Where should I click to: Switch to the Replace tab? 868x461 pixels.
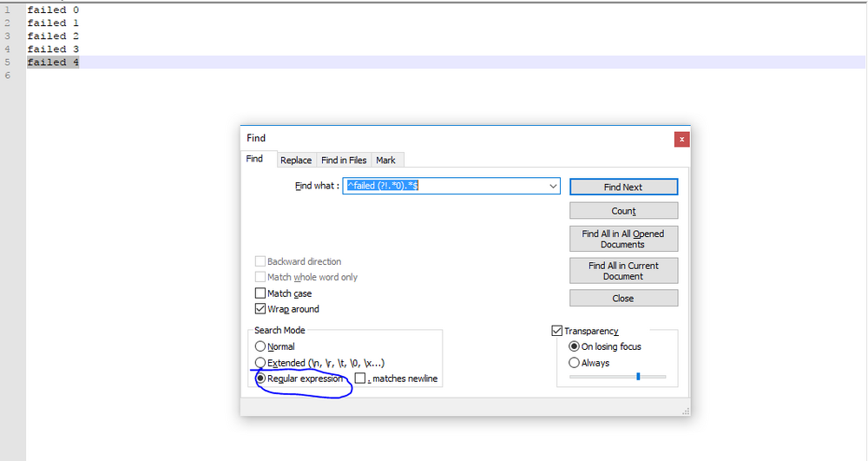click(x=296, y=160)
